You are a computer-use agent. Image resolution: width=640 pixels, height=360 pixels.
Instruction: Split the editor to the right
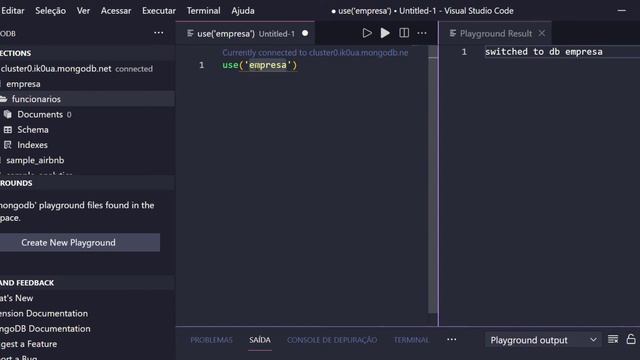point(404,33)
